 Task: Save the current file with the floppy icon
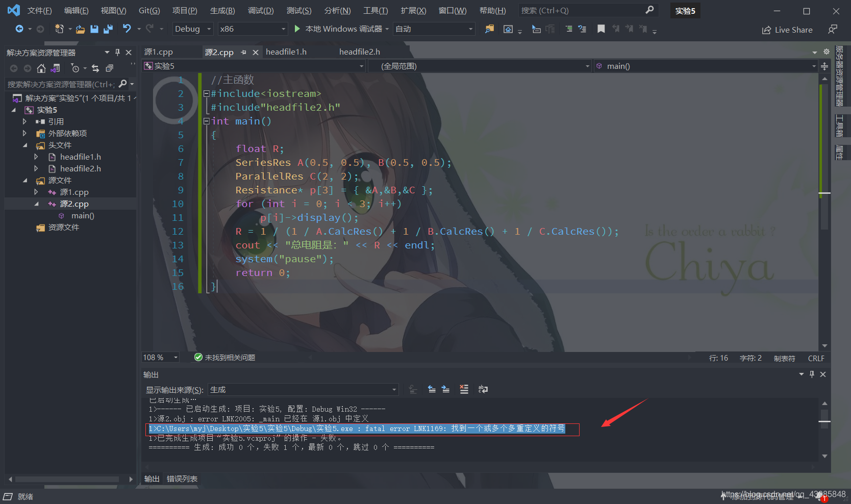click(x=94, y=29)
